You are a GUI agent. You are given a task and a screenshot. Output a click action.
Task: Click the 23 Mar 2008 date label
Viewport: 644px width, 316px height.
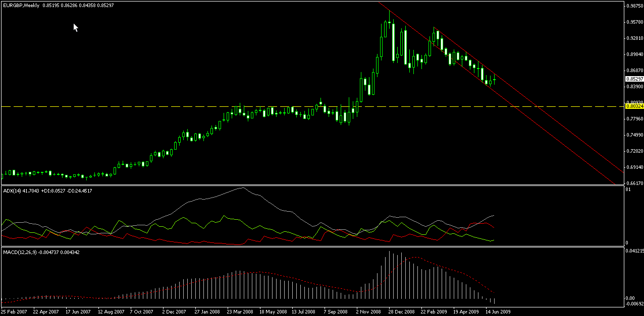(x=240, y=312)
